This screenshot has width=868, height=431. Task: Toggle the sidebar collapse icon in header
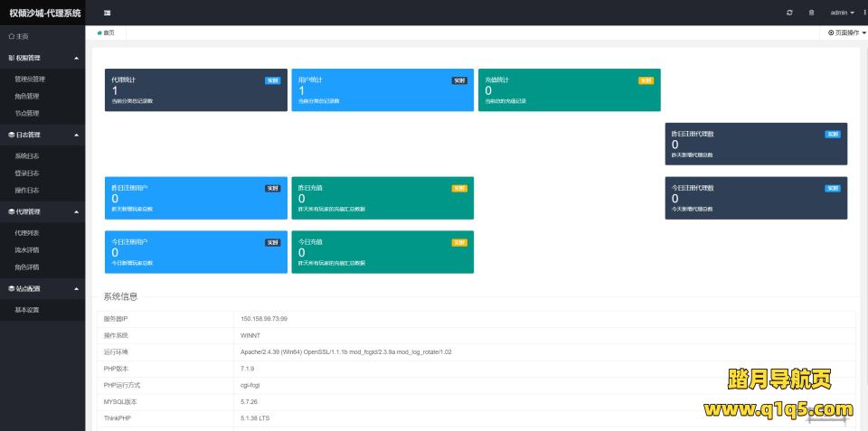(x=108, y=13)
